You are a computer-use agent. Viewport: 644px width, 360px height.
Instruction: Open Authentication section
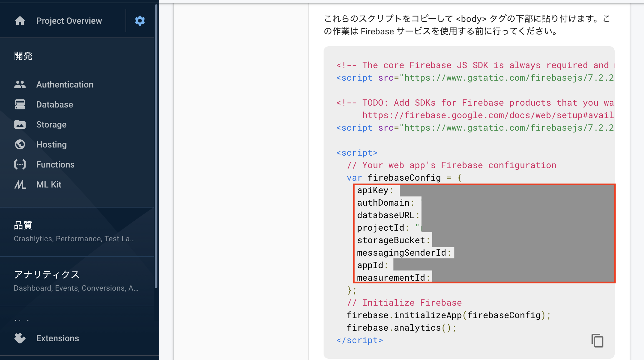[65, 84]
